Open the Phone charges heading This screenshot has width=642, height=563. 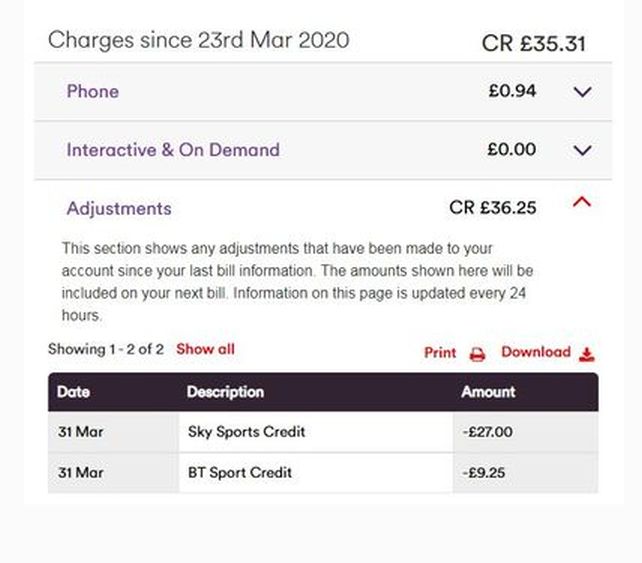point(93,91)
